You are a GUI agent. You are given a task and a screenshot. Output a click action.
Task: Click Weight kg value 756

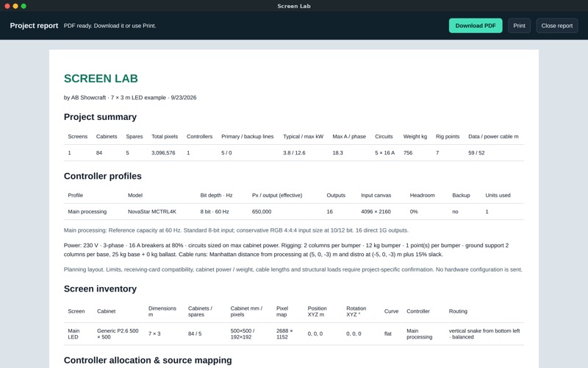408,153
